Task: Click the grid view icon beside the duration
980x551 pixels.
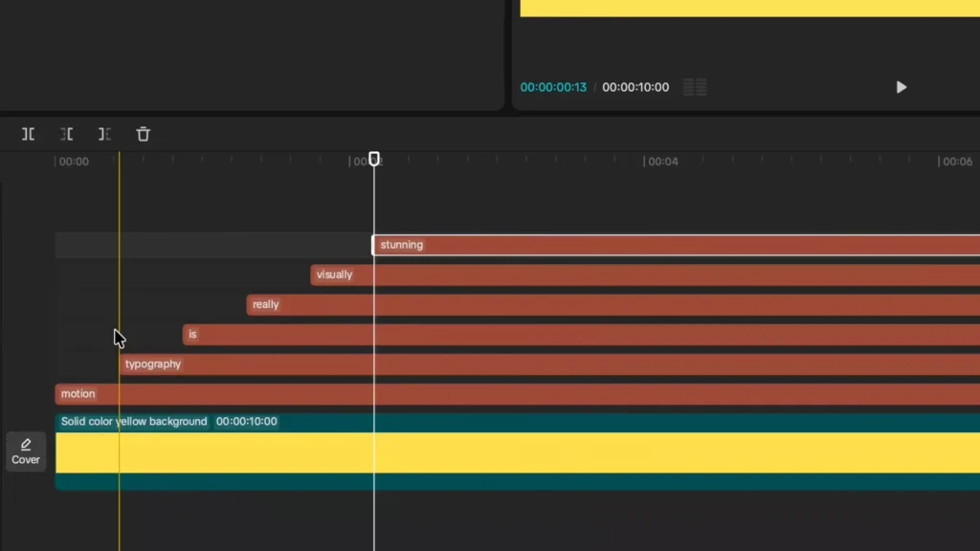Action: click(695, 87)
